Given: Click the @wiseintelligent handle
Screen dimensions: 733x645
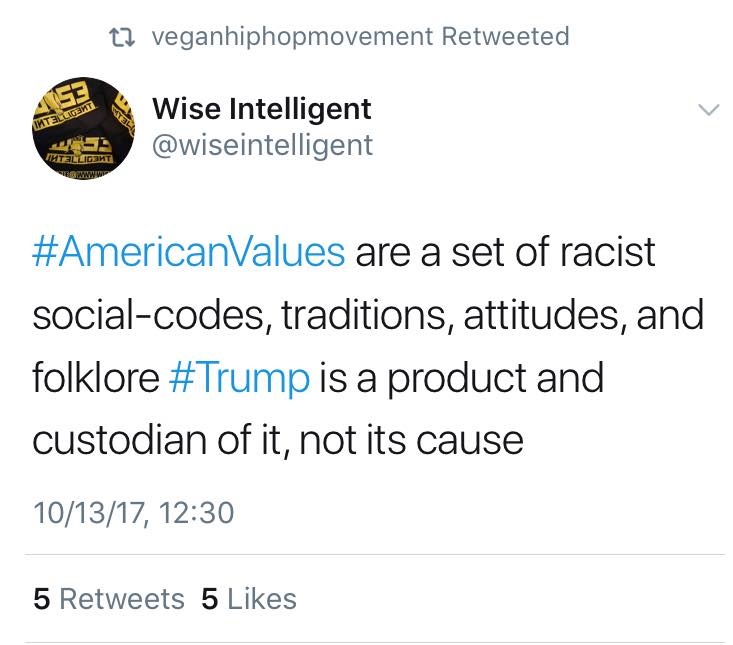Looking at the screenshot, I should [261, 145].
